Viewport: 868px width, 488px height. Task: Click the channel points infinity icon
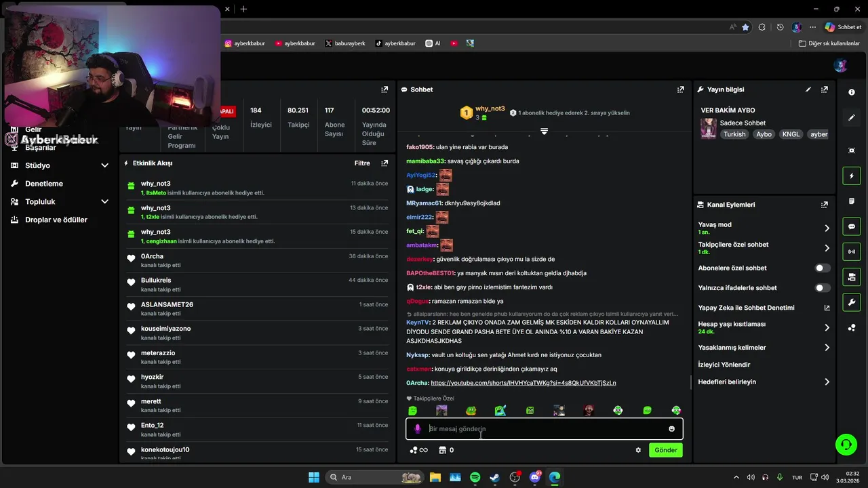coord(419,450)
